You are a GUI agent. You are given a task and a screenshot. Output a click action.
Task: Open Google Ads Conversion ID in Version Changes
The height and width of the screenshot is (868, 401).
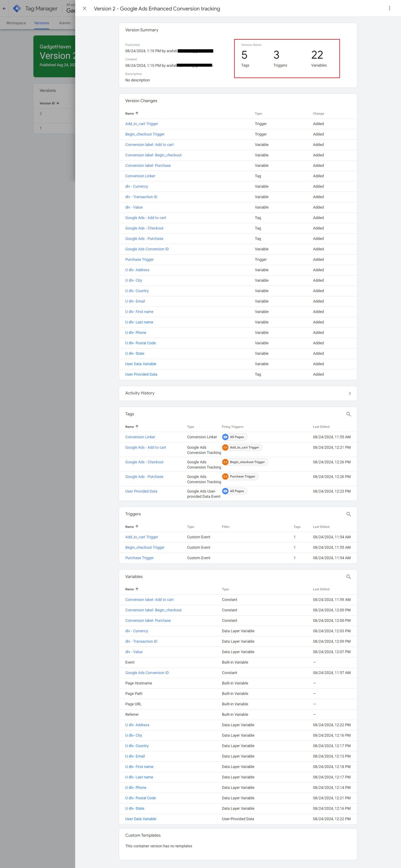pos(147,249)
